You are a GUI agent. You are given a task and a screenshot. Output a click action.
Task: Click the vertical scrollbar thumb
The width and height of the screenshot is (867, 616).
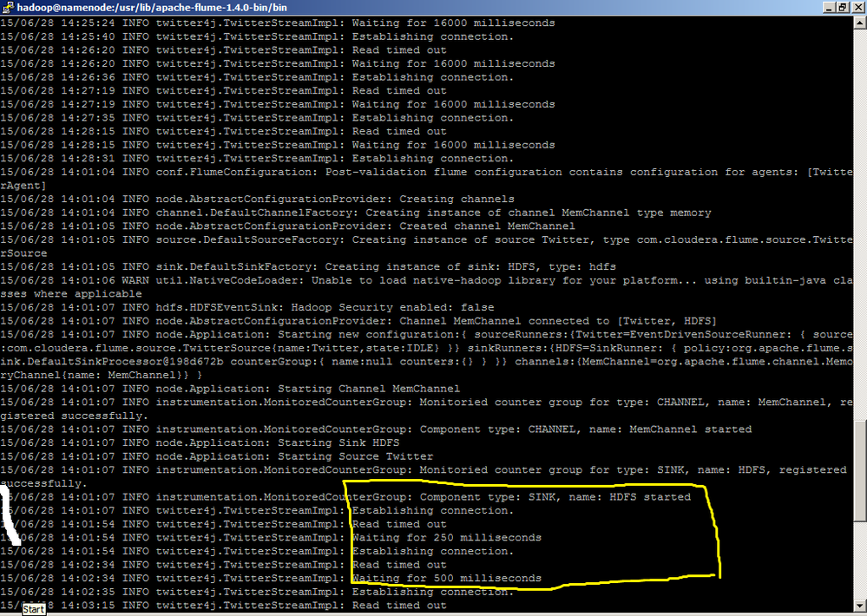tap(860, 470)
